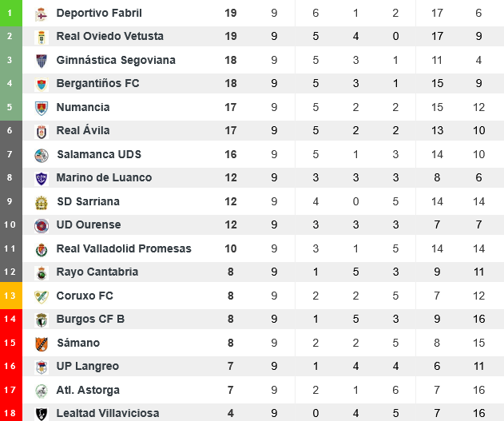Open the Real Ávila team page
The width and height of the screenshot is (504, 421).
[83, 131]
